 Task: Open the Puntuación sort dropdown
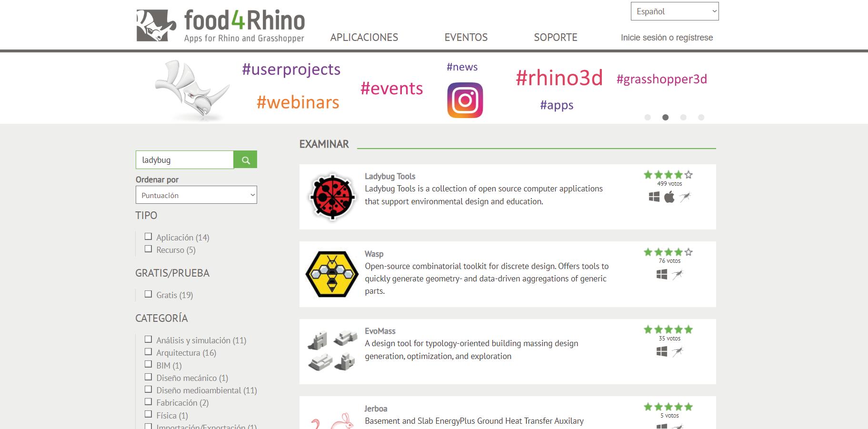[196, 195]
